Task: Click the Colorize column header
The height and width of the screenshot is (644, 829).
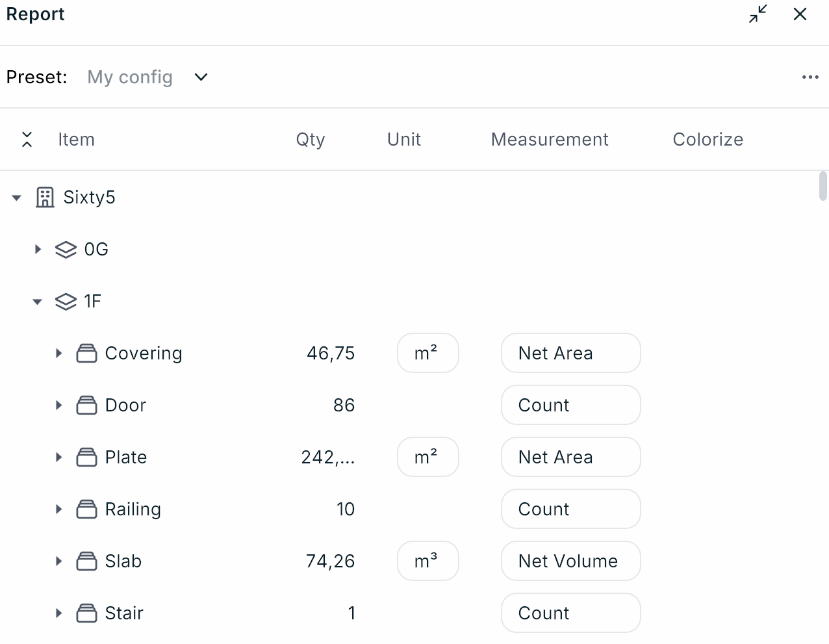Action: pyautogui.click(x=708, y=140)
